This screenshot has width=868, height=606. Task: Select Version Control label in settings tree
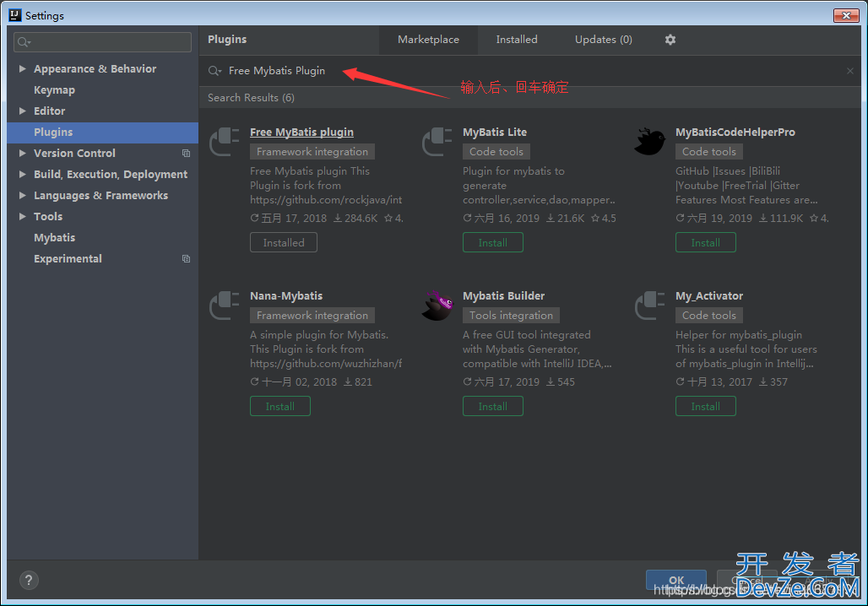coord(75,154)
